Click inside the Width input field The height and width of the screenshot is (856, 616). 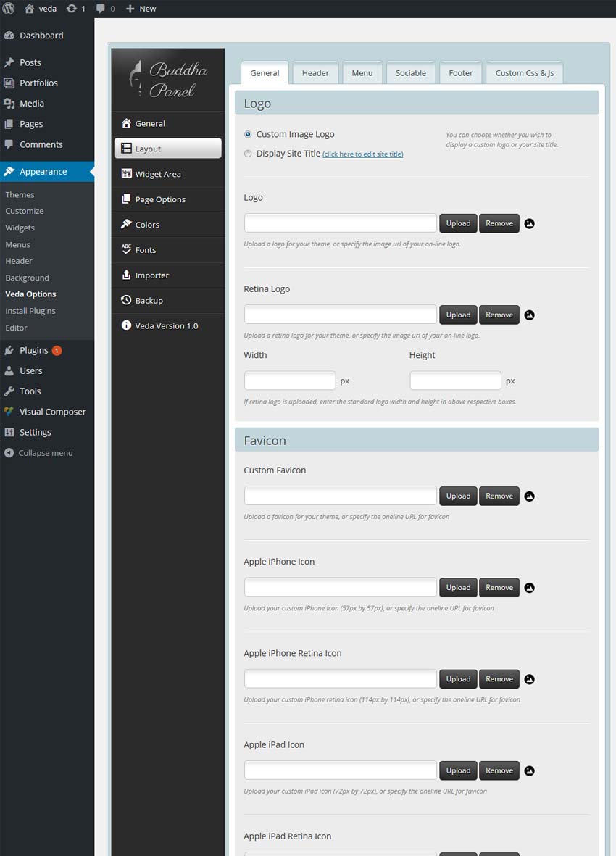click(x=290, y=380)
